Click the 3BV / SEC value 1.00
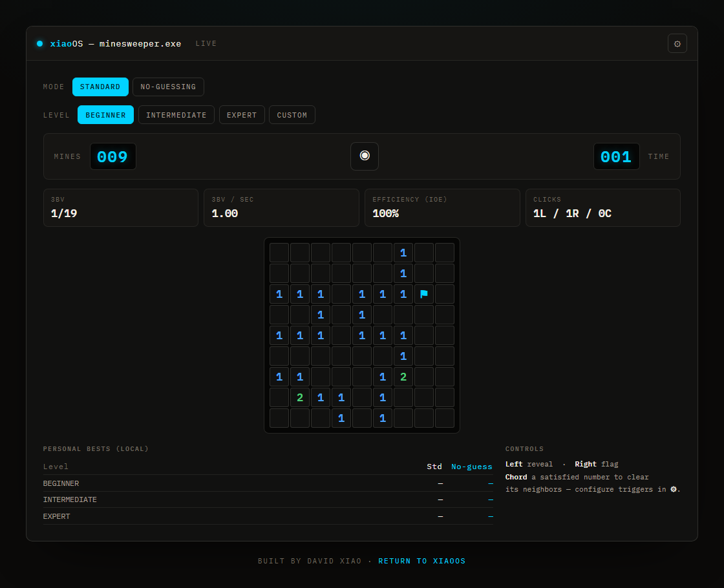Image resolution: width=724 pixels, height=588 pixels. (225, 213)
